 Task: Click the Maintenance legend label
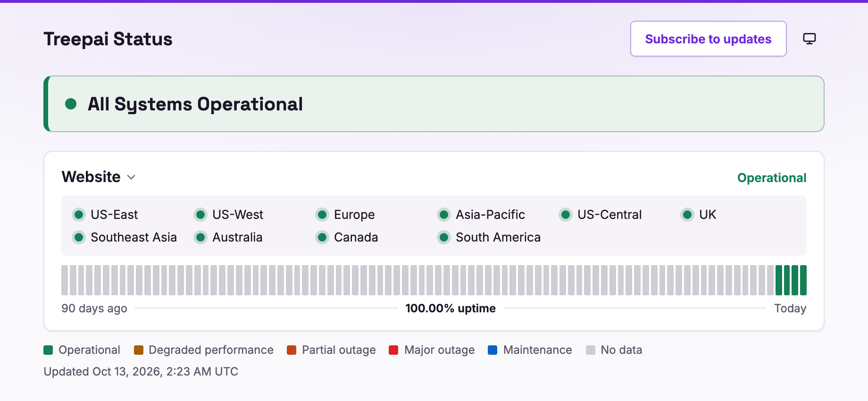point(537,350)
